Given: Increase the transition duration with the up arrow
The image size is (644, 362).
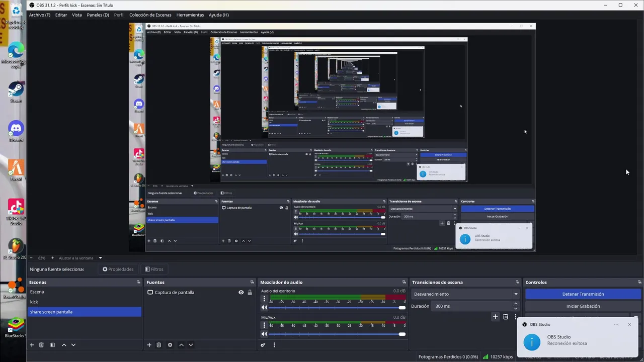Looking at the screenshot, I should (x=516, y=304).
